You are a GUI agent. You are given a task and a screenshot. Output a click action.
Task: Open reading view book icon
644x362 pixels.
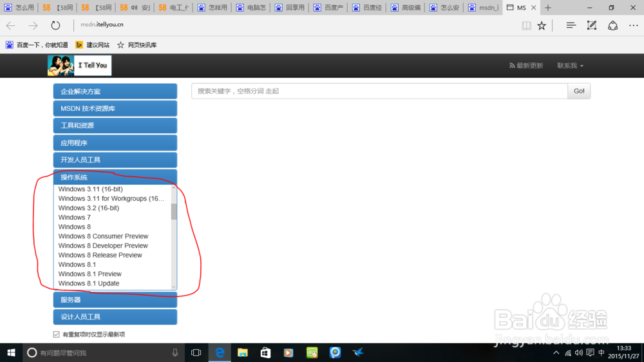526,26
